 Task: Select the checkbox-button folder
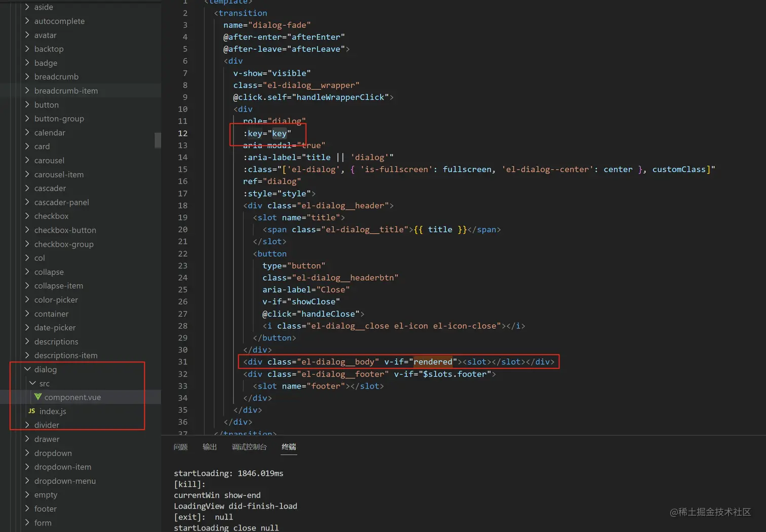coord(65,230)
